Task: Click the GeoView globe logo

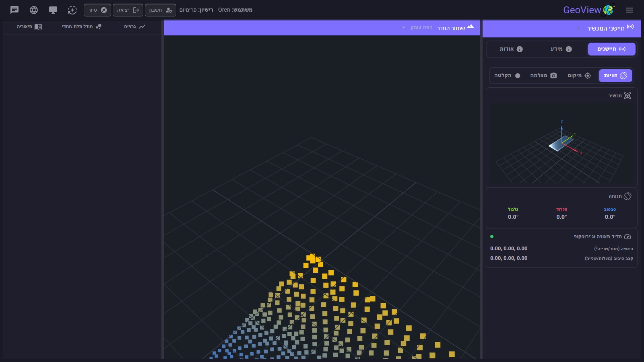Action: (608, 10)
